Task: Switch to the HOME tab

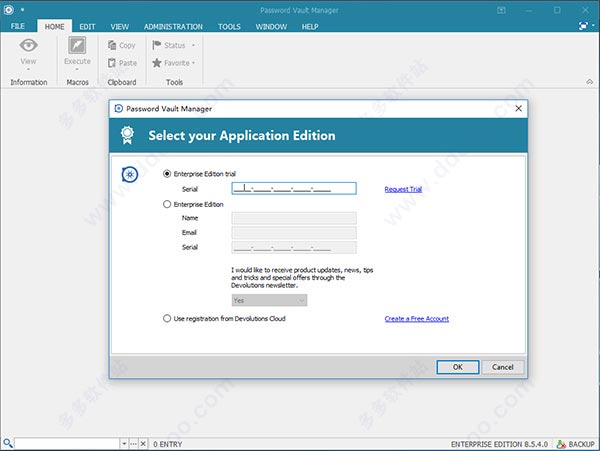Action: point(54,26)
